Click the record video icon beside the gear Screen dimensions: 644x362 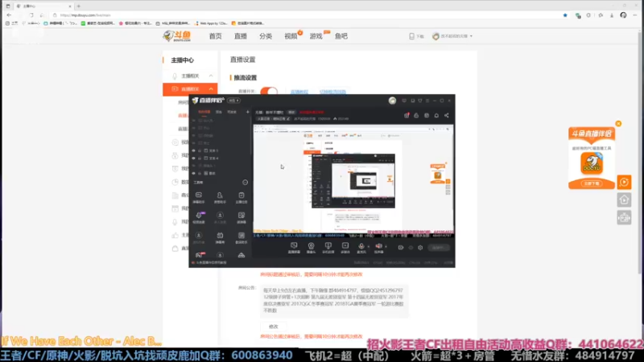400,248
